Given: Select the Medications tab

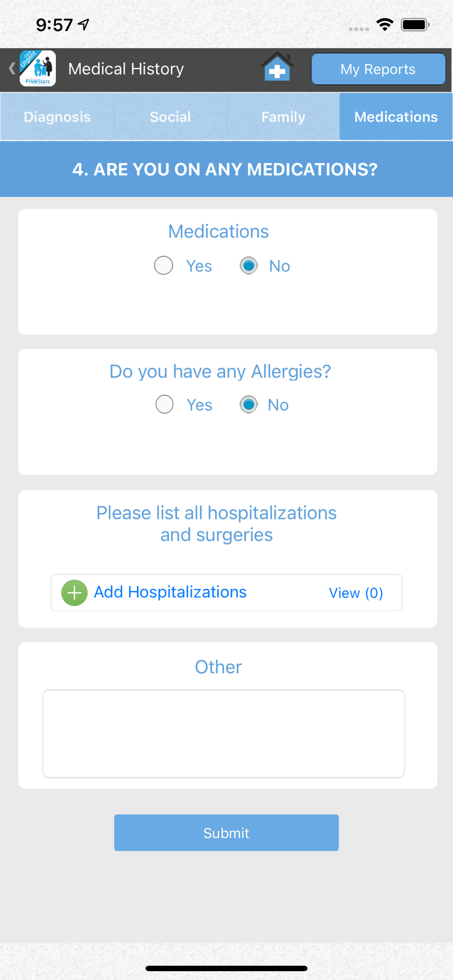Looking at the screenshot, I should click(396, 117).
